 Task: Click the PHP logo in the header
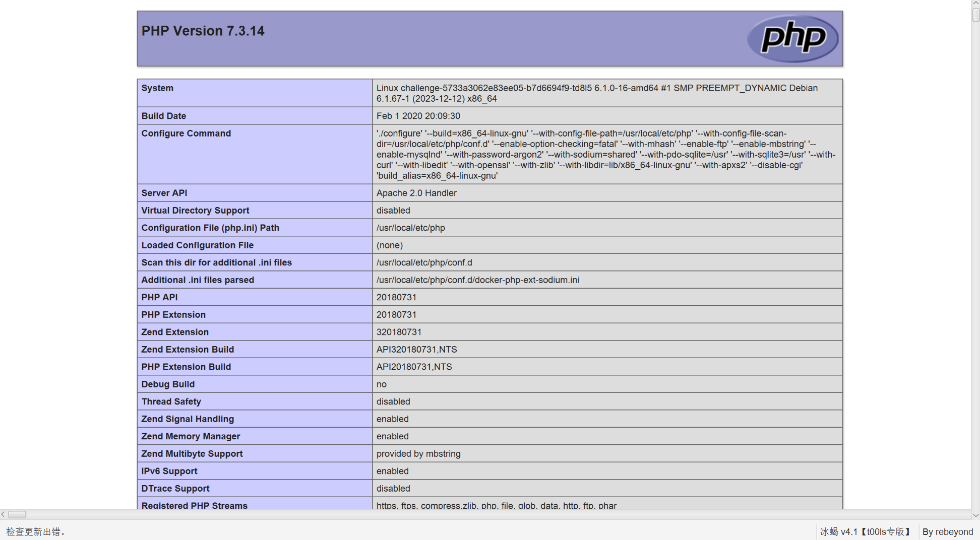tap(792, 38)
